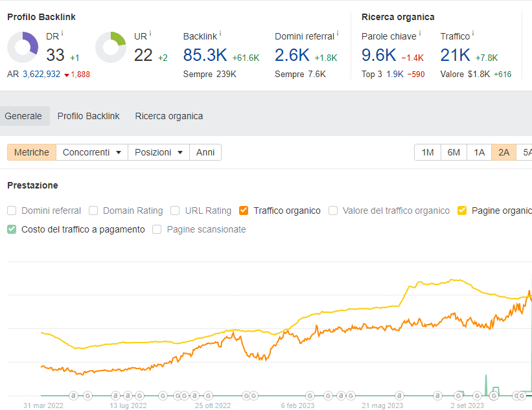The height and width of the screenshot is (410, 532).
Task: Open the Domini referral info icon
Action: tap(338, 33)
